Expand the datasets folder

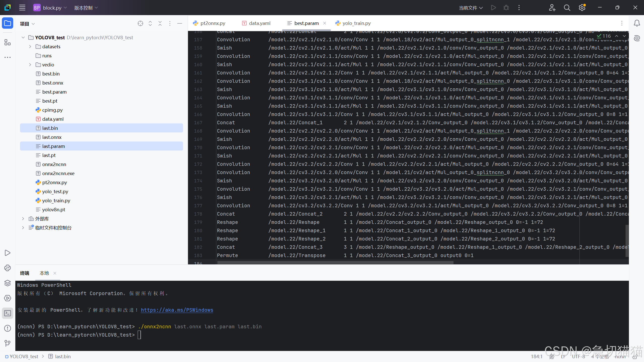point(30,47)
